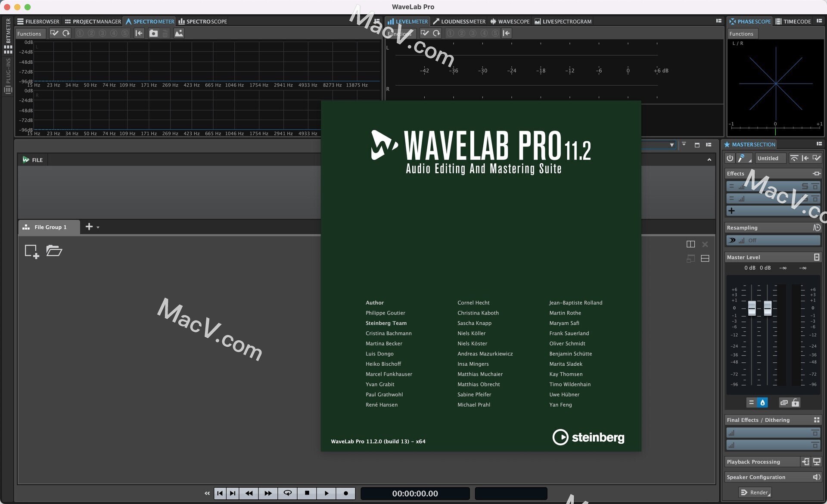
Task: Switch to the Project Manager tab
Action: (x=93, y=21)
